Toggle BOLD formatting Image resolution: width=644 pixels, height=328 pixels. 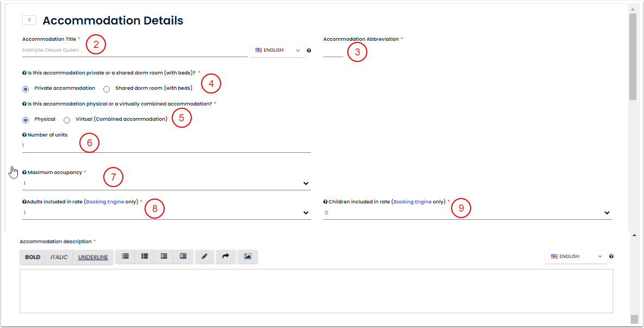click(33, 257)
